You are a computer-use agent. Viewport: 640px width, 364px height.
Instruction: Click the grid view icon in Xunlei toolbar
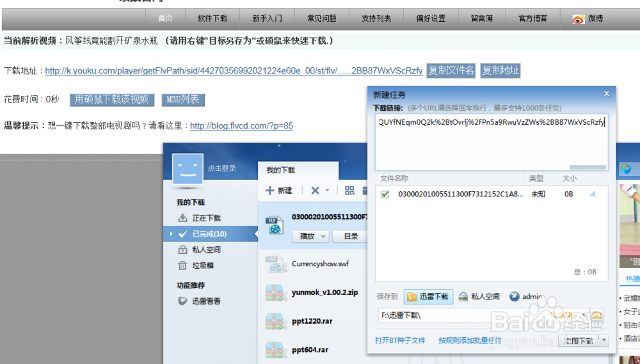[350, 191]
